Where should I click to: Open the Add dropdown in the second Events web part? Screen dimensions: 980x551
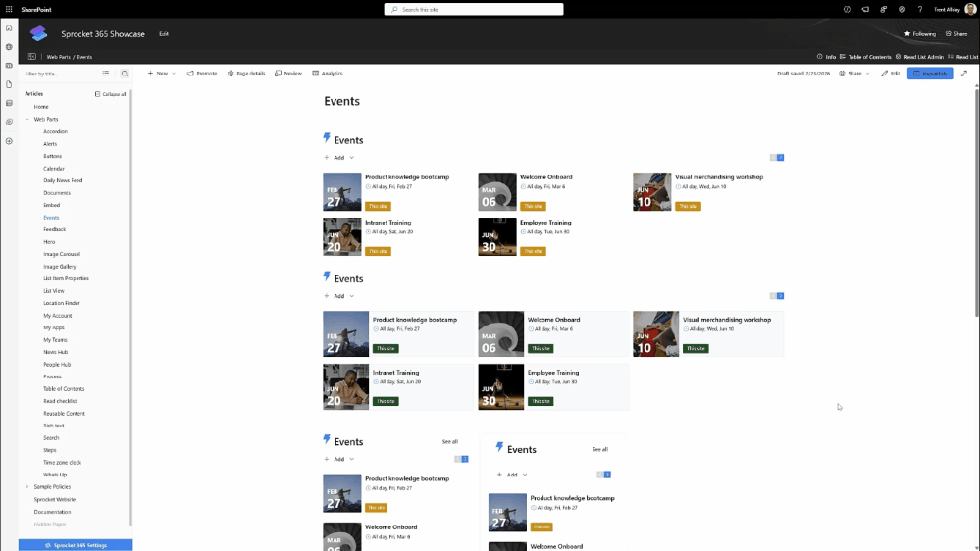click(338, 296)
